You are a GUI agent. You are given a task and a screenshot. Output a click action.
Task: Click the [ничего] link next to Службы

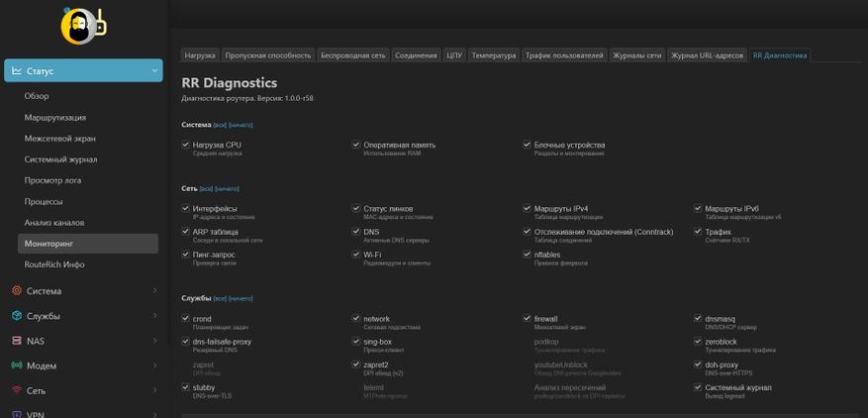pos(241,299)
